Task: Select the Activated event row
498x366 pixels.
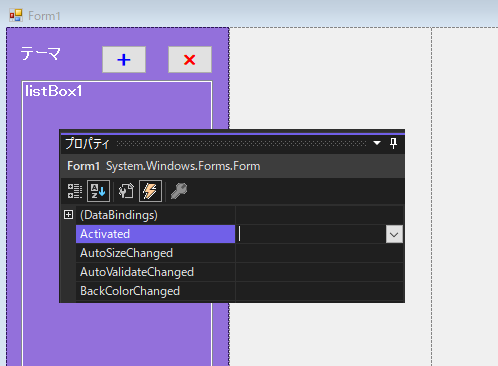Action: (x=155, y=234)
